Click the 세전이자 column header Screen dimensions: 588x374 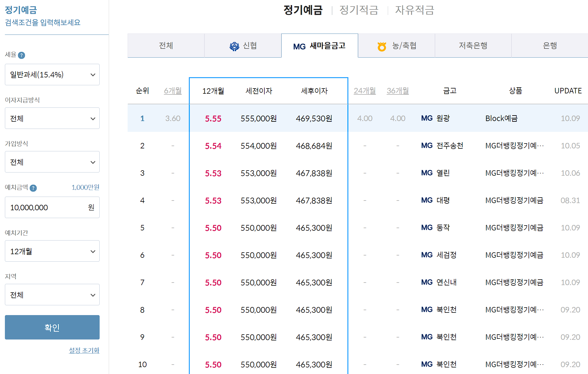[x=259, y=91]
